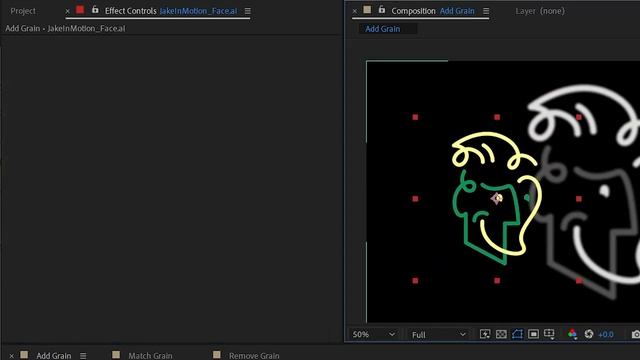Switch to the Project panel tab

[x=23, y=11]
